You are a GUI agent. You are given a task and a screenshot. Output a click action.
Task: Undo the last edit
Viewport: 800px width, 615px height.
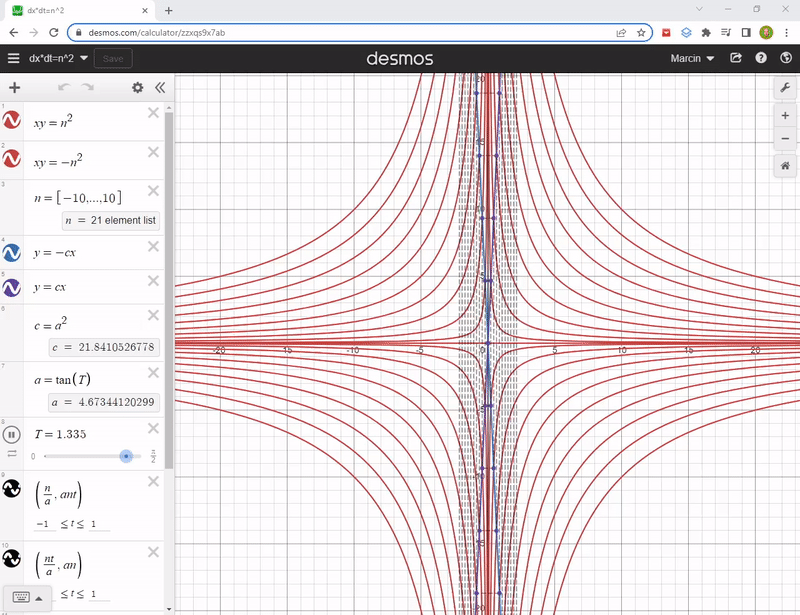point(64,87)
